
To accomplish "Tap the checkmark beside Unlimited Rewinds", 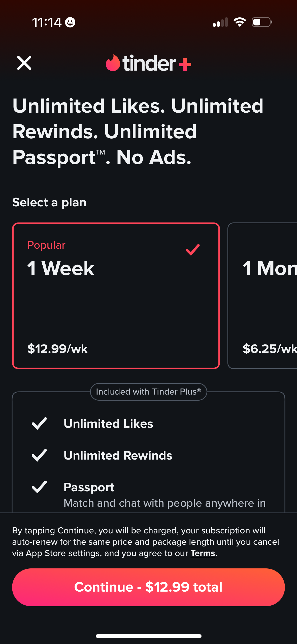I will click(39, 455).
